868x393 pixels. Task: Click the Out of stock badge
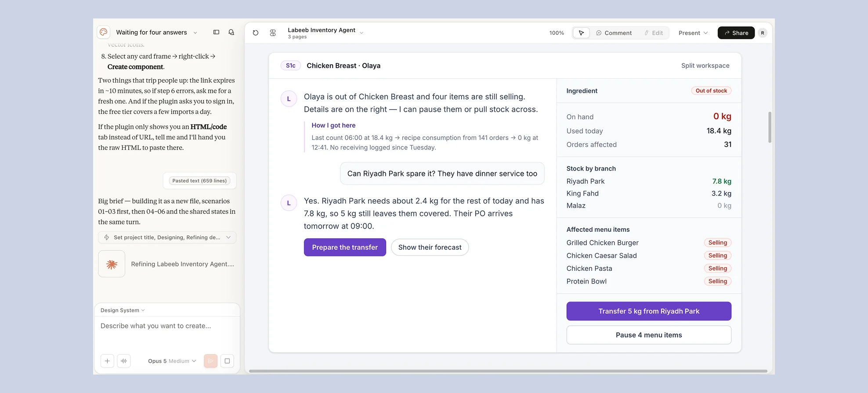pos(711,91)
